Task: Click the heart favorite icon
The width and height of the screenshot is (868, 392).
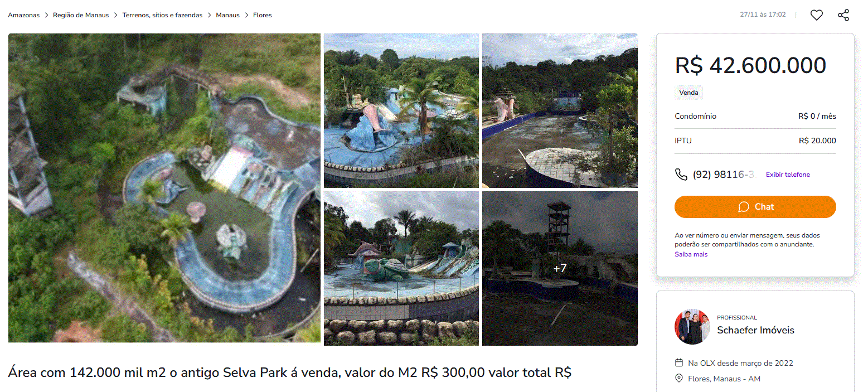Action: point(816,15)
